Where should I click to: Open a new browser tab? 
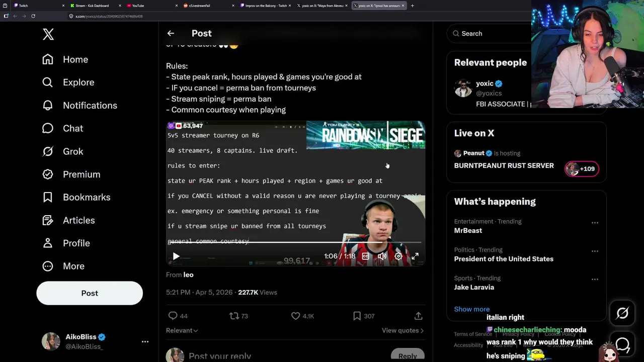tap(412, 6)
